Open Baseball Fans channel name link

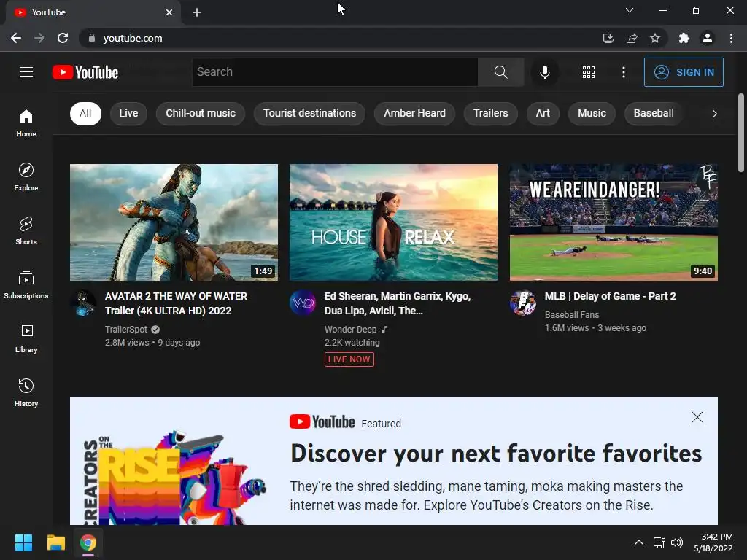(572, 314)
